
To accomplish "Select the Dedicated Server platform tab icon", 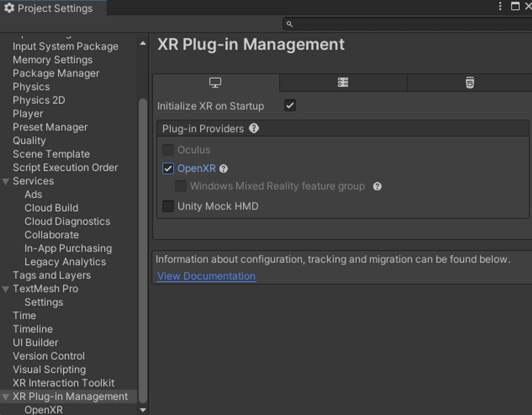I will (x=343, y=83).
